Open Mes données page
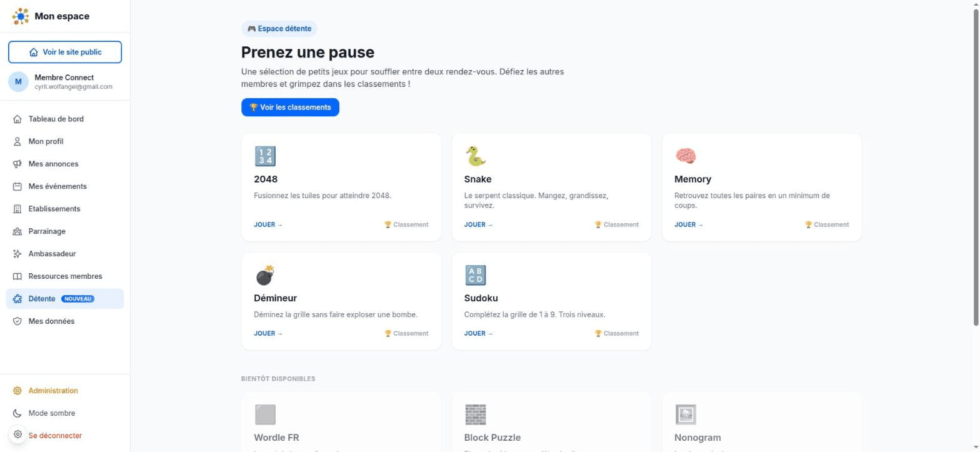This screenshot has width=980, height=452. coord(65,321)
